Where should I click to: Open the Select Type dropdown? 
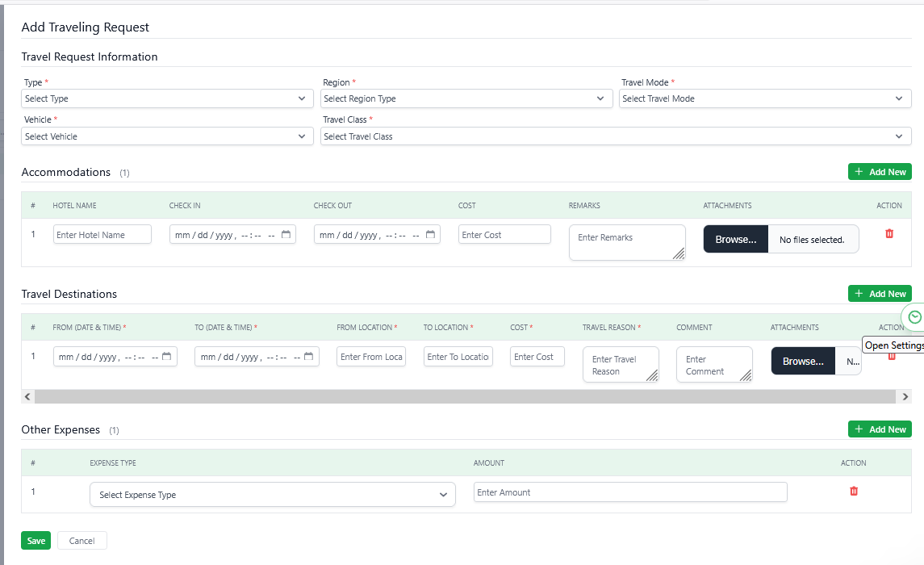click(x=167, y=98)
